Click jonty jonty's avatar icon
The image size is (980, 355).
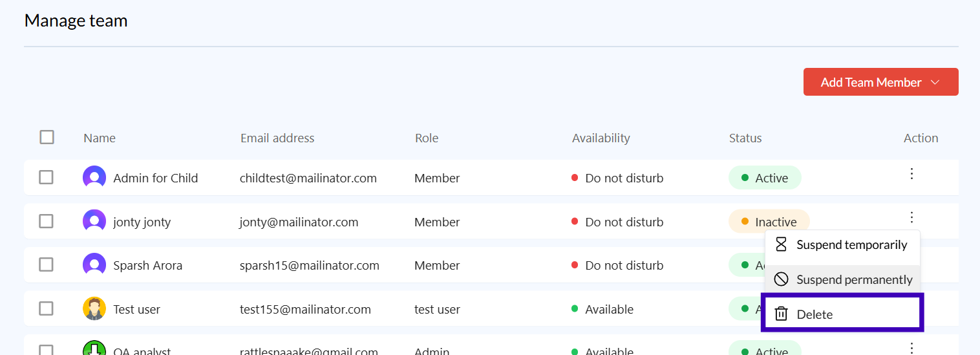coord(94,221)
